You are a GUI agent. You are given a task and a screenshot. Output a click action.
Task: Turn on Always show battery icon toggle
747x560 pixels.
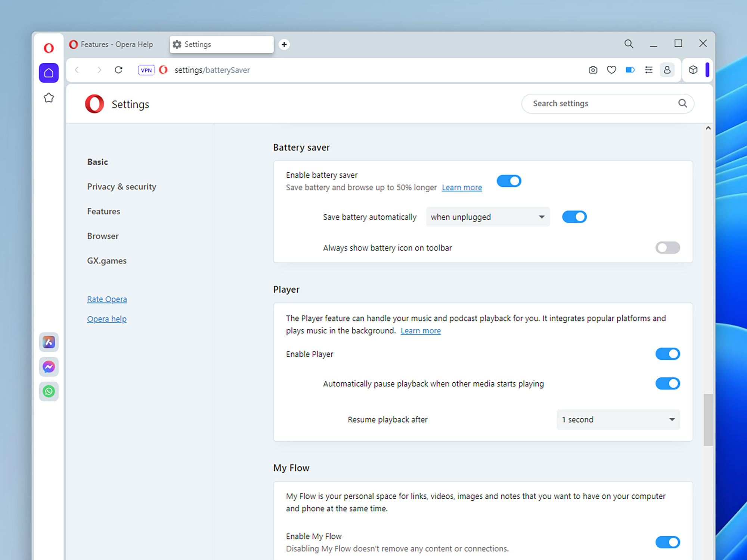[667, 248]
